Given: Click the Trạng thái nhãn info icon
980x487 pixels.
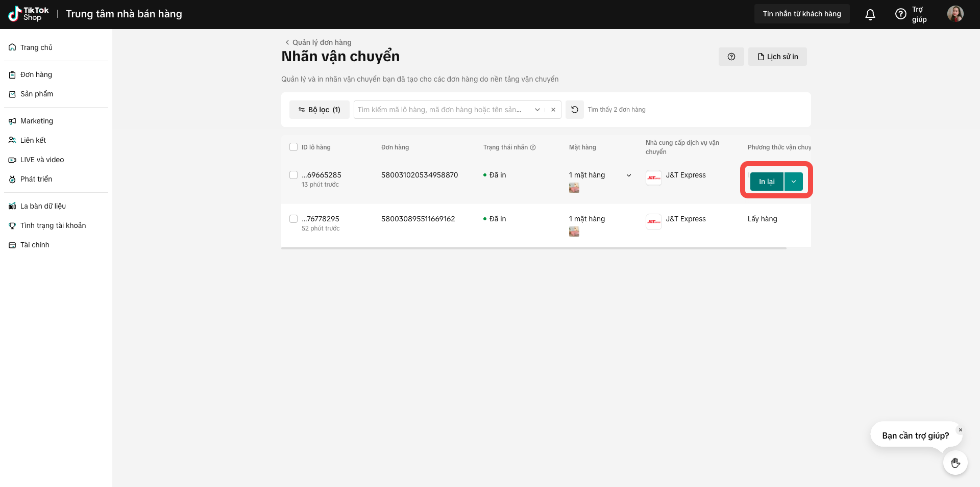Looking at the screenshot, I should click(533, 147).
